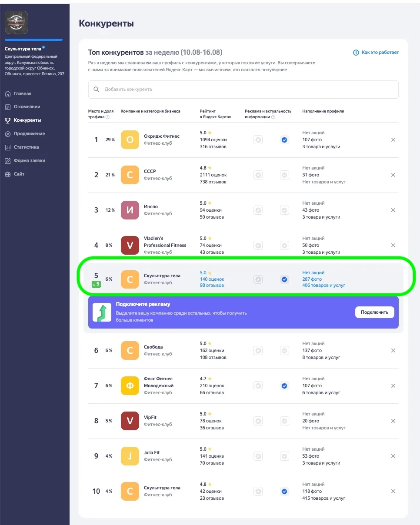Viewport: 420px width, 525px height.
Task: Open the Главная section in sidebar
Action: [x=22, y=93]
